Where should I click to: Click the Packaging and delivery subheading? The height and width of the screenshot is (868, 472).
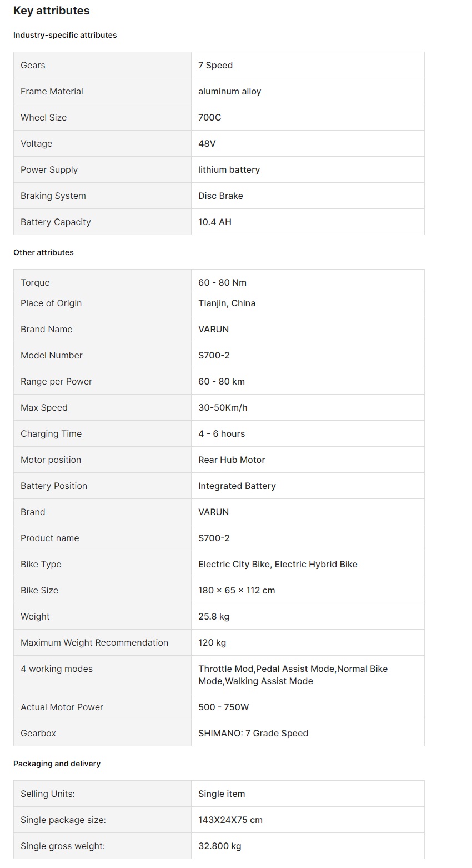click(57, 764)
